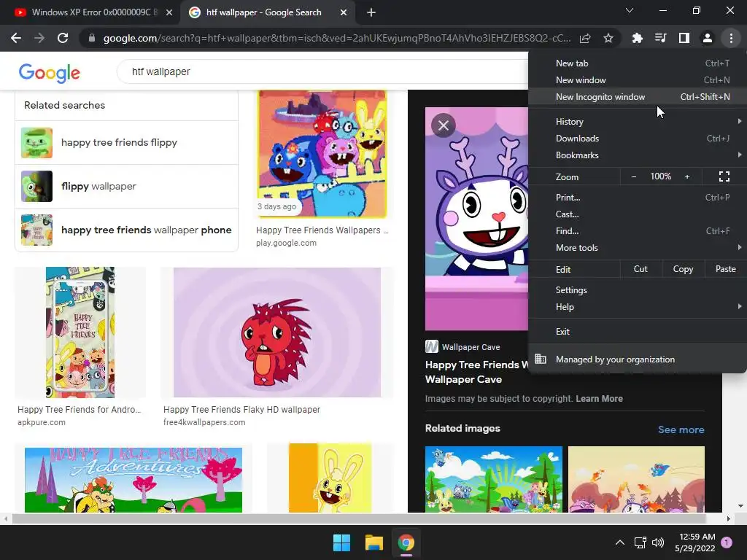The image size is (747, 560).
Task: Toggle the Chrome side panel icon
Action: point(684,38)
